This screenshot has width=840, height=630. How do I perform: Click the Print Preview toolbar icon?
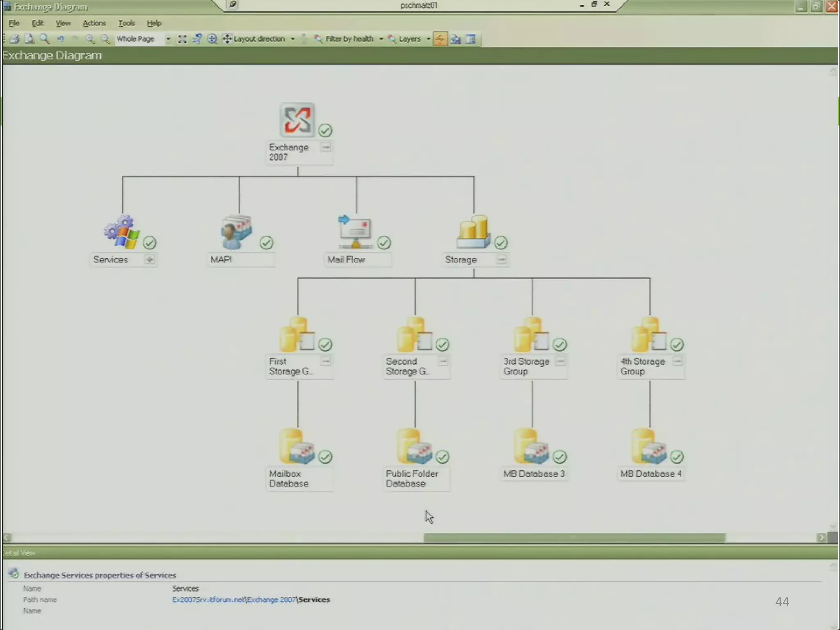(x=30, y=39)
